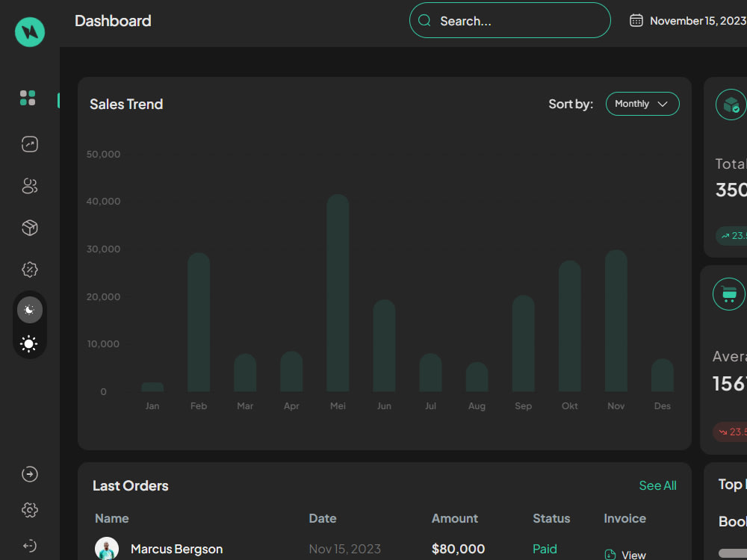The height and width of the screenshot is (560, 747).
Task: Click the green upward trend badge
Action: 732,236
